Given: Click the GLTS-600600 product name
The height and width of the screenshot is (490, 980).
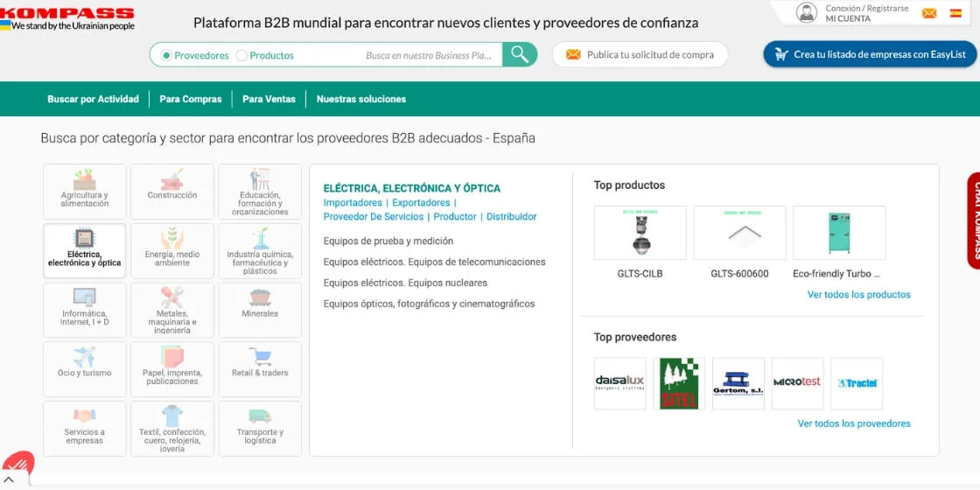Looking at the screenshot, I should coord(739,274).
